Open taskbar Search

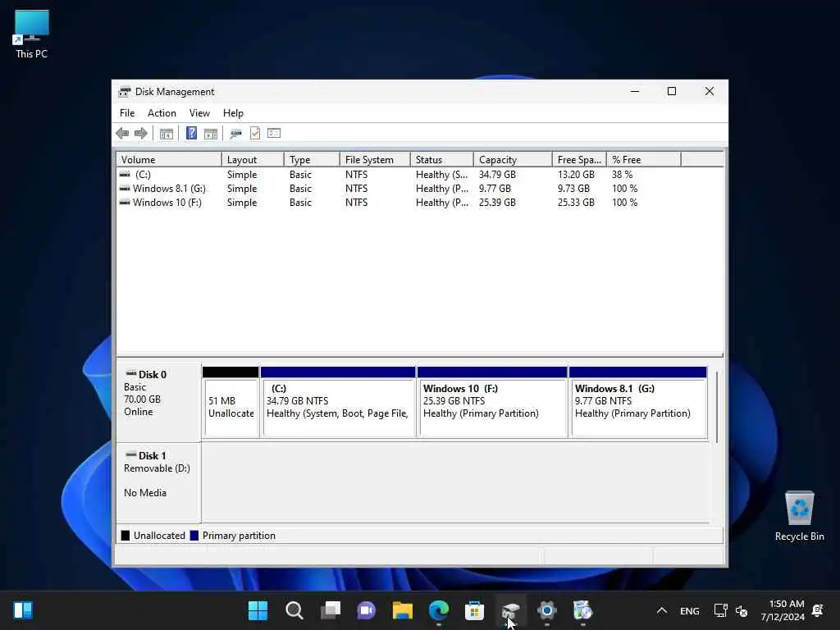pos(294,610)
